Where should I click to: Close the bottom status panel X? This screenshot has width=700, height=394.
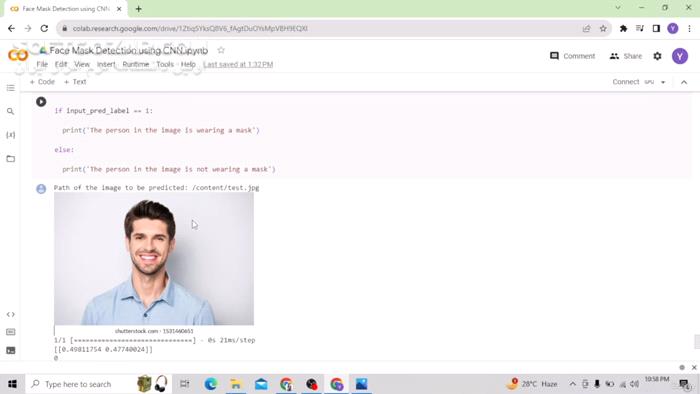694,367
